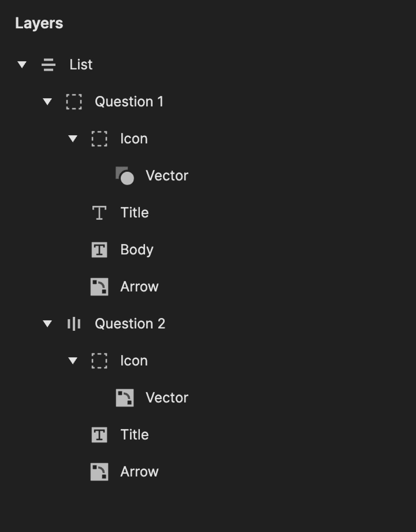Select the Vector icon under Icon in Question 1
The width and height of the screenshot is (416, 532).
coord(125,176)
